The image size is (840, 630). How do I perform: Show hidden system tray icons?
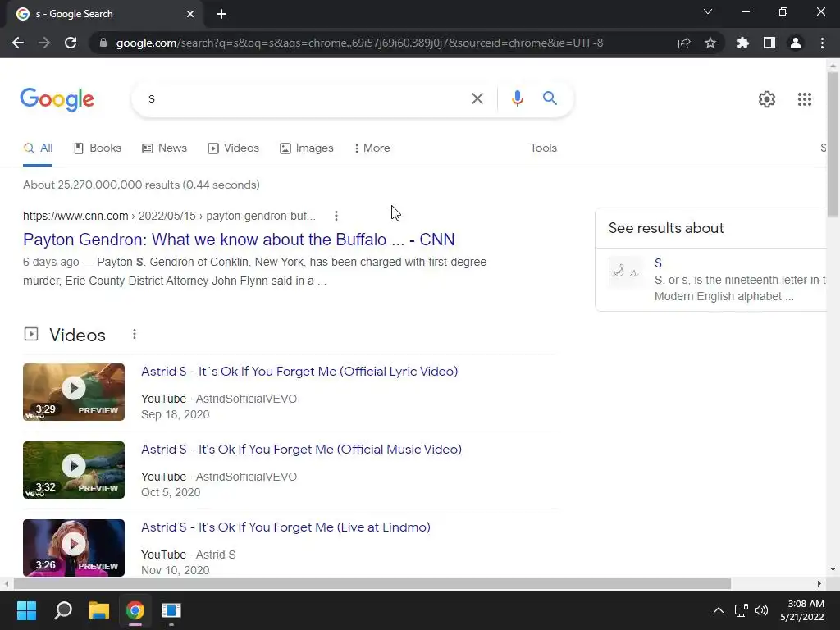[719, 610]
